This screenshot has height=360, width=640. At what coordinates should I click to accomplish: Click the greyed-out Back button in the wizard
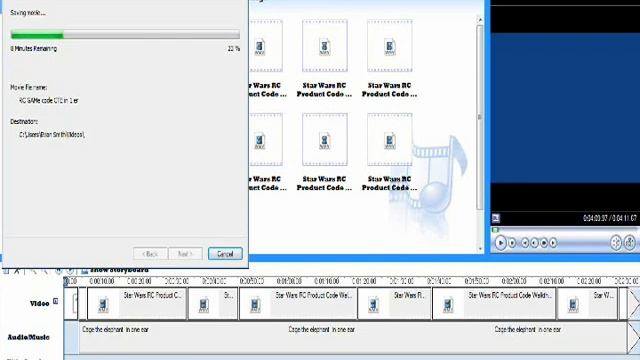(x=150, y=253)
